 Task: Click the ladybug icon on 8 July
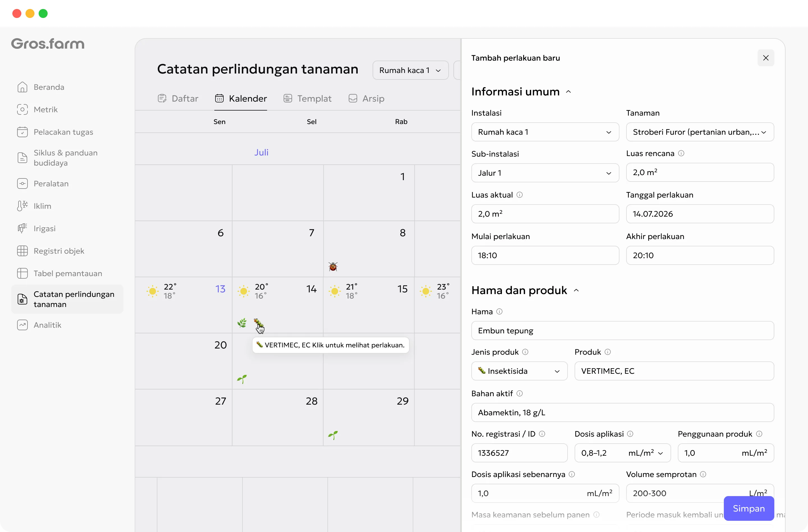coord(333,267)
